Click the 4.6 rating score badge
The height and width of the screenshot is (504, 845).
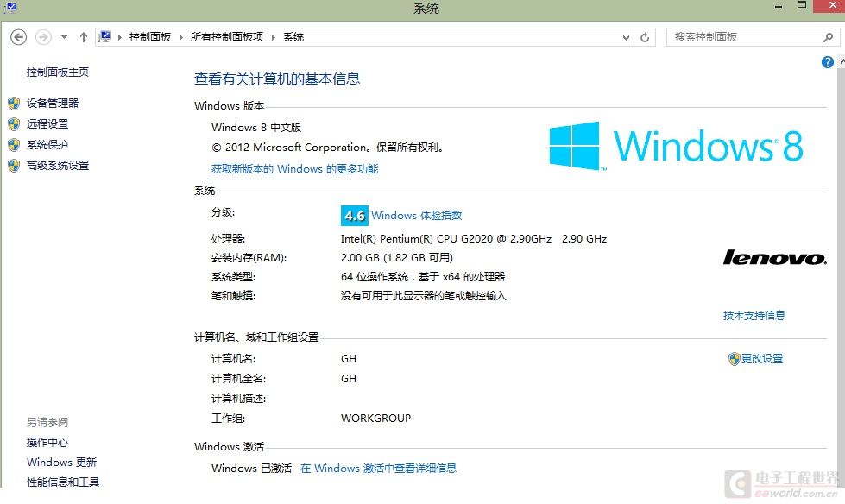coord(355,216)
